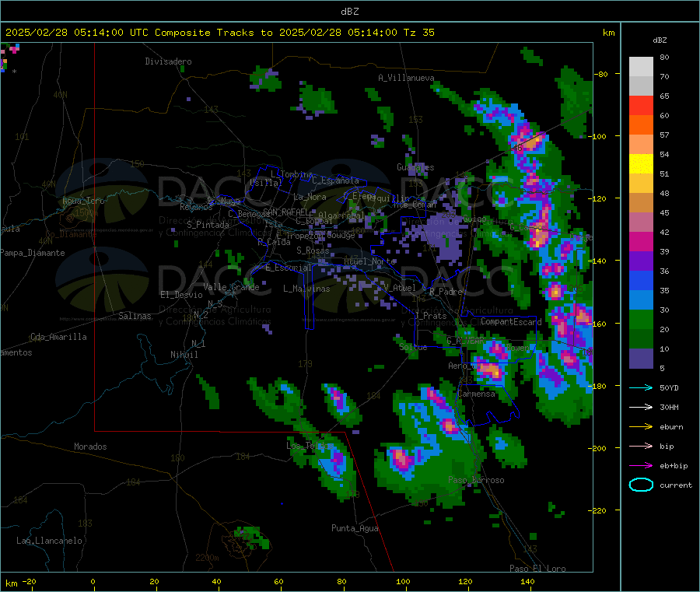700x592 pixels.
Task: Click the 'Soitue' map label
Action: coord(413,347)
